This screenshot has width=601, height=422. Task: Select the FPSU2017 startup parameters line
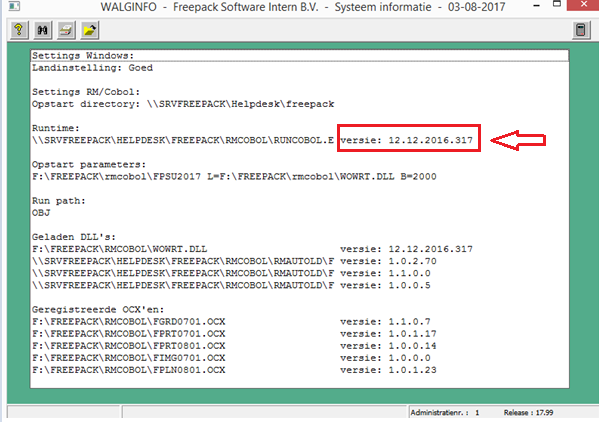click(234, 177)
